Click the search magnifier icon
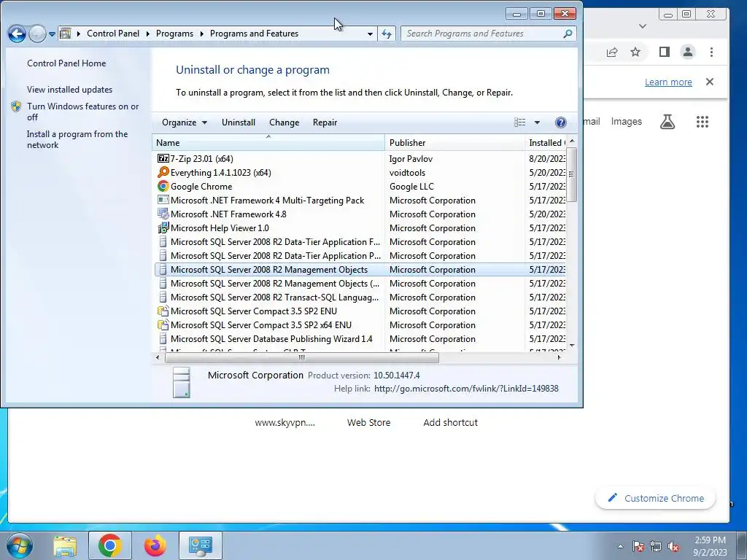This screenshot has width=747, height=560. point(568,34)
